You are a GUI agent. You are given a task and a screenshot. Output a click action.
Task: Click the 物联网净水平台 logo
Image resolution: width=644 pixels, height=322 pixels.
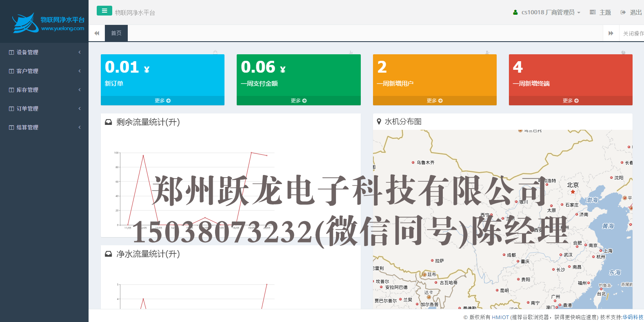pos(48,23)
